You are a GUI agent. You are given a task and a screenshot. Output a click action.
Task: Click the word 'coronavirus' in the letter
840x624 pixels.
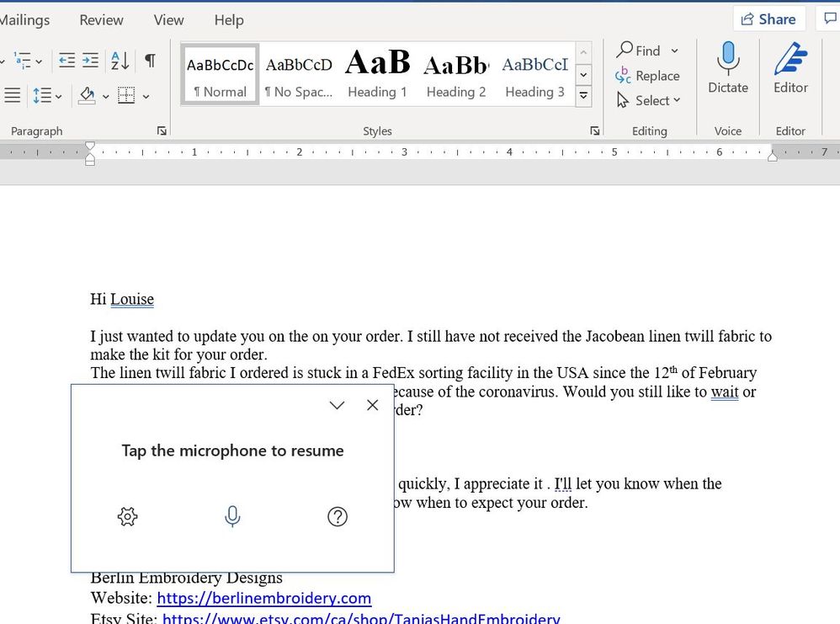point(518,392)
